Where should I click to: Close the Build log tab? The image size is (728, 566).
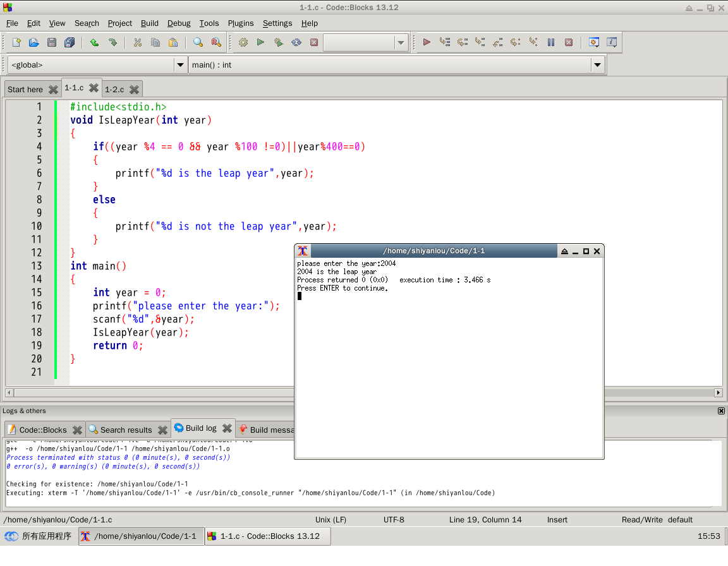(227, 428)
